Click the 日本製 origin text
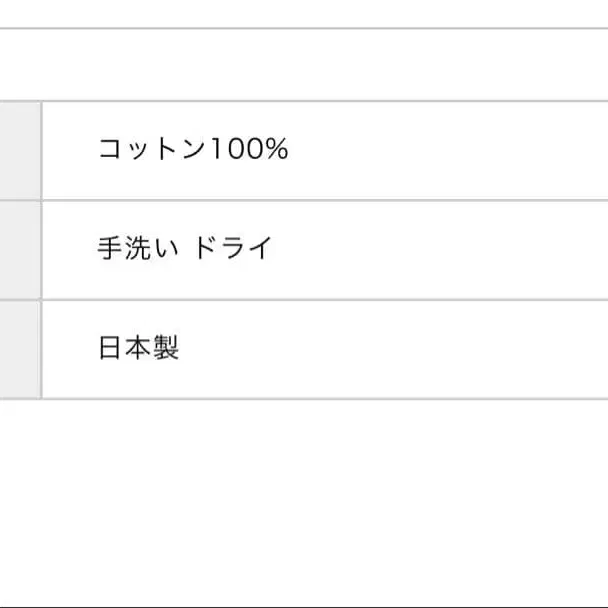This screenshot has height=608, width=608. (x=138, y=349)
